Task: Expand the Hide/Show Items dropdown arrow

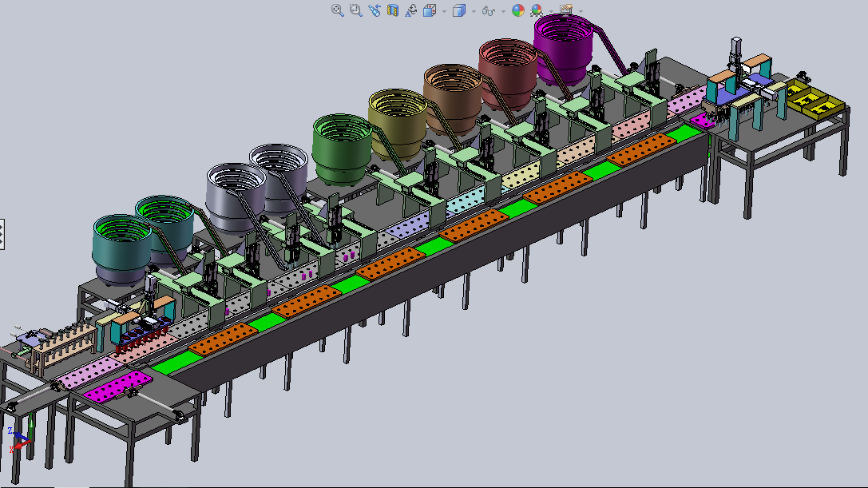Action: 502,11
